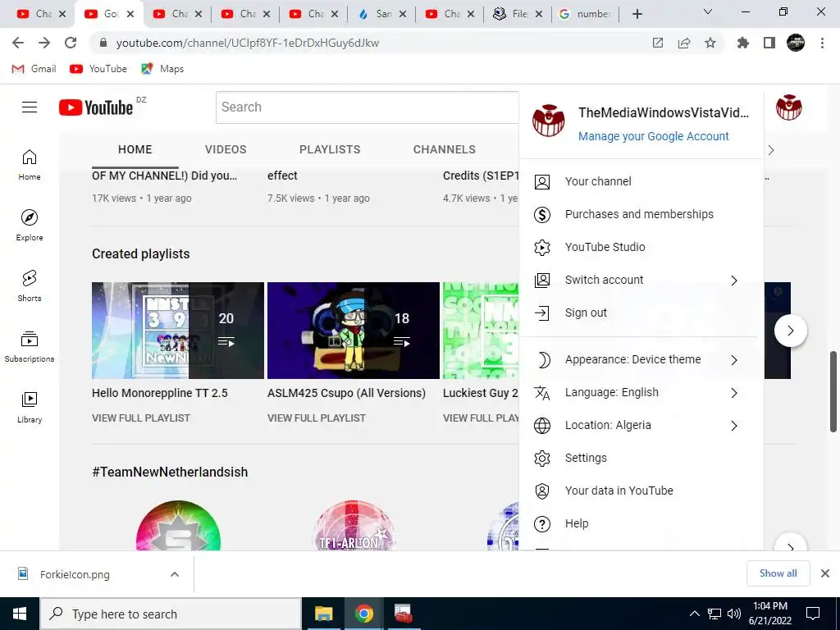Open Hello Monoreppline TT 2.5 playlist thumbnail
Viewport: 840px width, 630px height.
click(178, 331)
